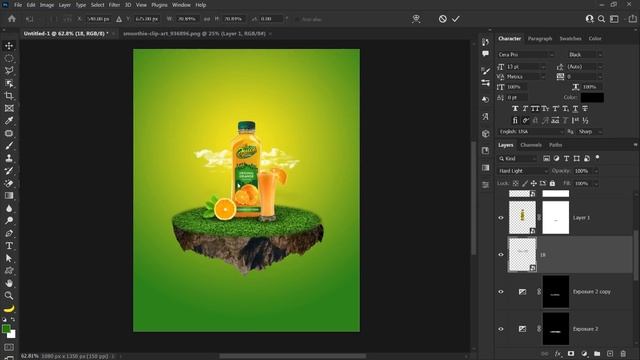Screen dimensions: 640x360
Task: Open the Select menu
Action: [x=98, y=5]
